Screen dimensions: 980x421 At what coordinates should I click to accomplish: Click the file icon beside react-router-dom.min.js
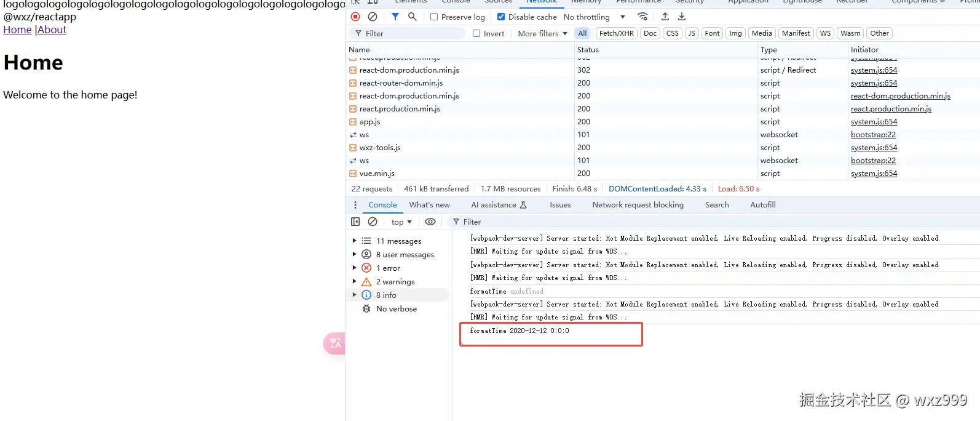point(353,83)
